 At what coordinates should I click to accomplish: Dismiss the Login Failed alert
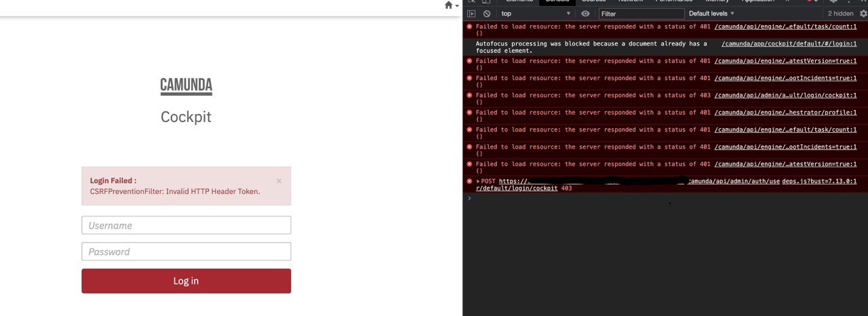coord(279,181)
